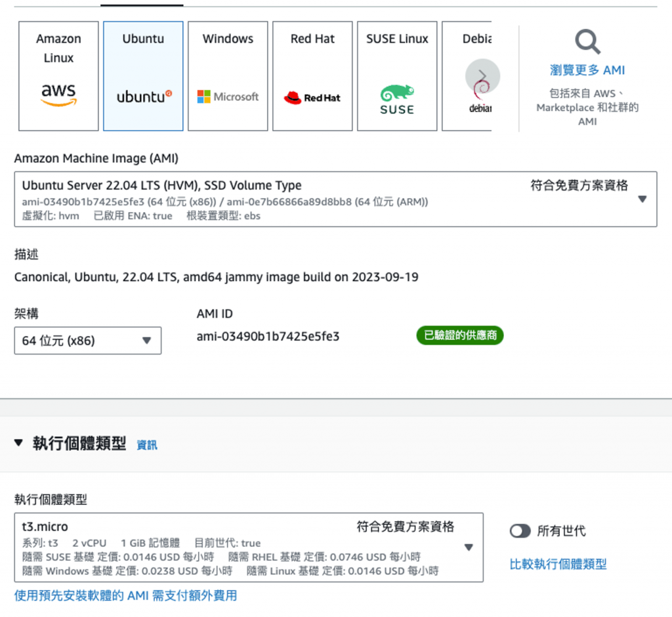Select the Windows Microsoft AMI card
The width and height of the screenshot is (672, 617).
pyautogui.click(x=228, y=76)
